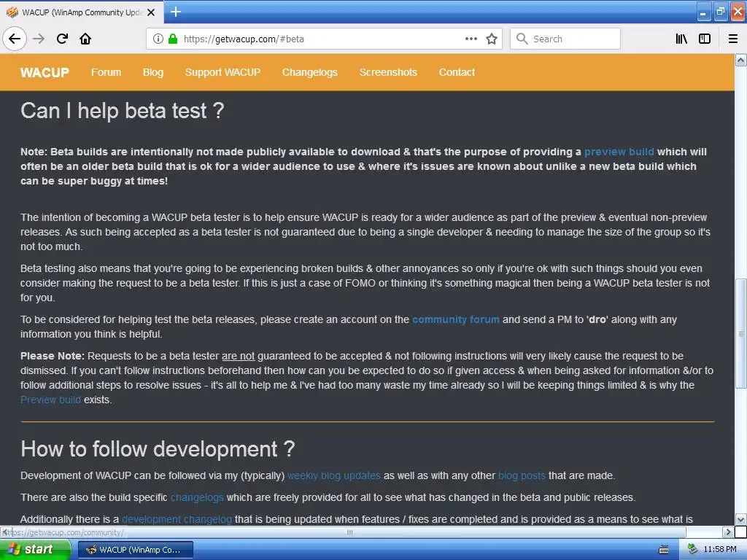Screen dimensions: 747x560
Task: Open the browser home page
Action: pyautogui.click(x=85, y=39)
